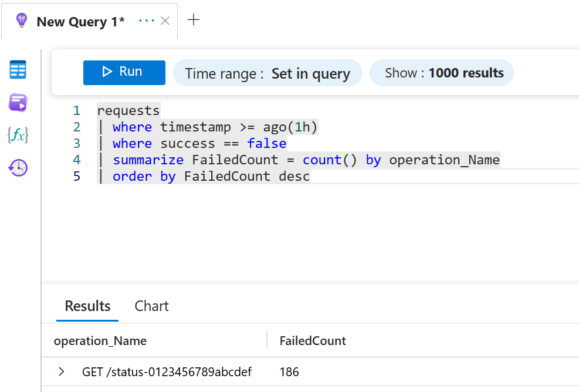Place cursor at end of line 5 in editor
The image size is (579, 392).
[x=310, y=177]
